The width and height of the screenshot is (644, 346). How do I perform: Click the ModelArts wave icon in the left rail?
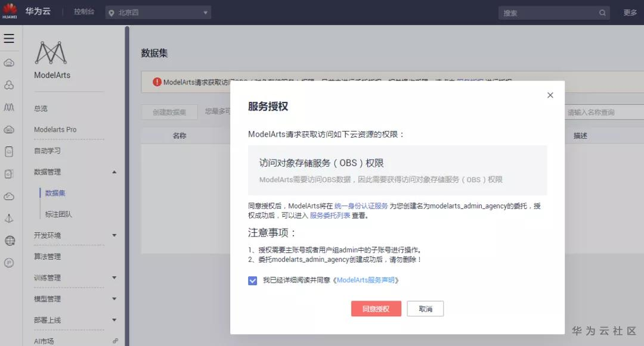(x=9, y=107)
